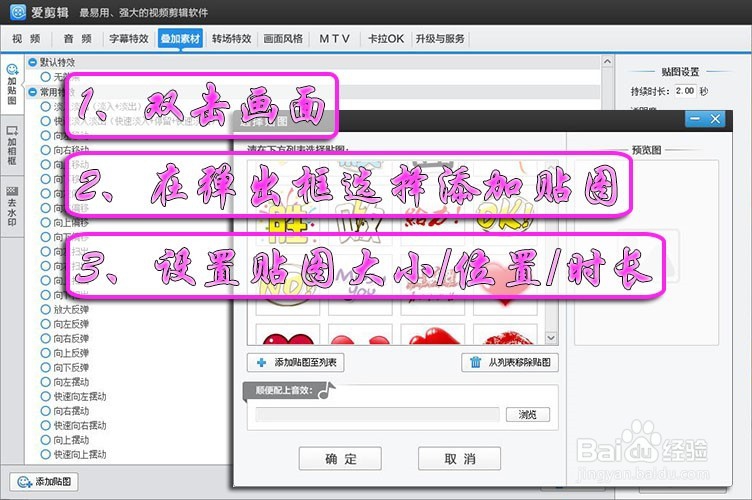The image size is (752, 500).
Task: Select the 向左摆动 effect radio
Action: (46, 382)
